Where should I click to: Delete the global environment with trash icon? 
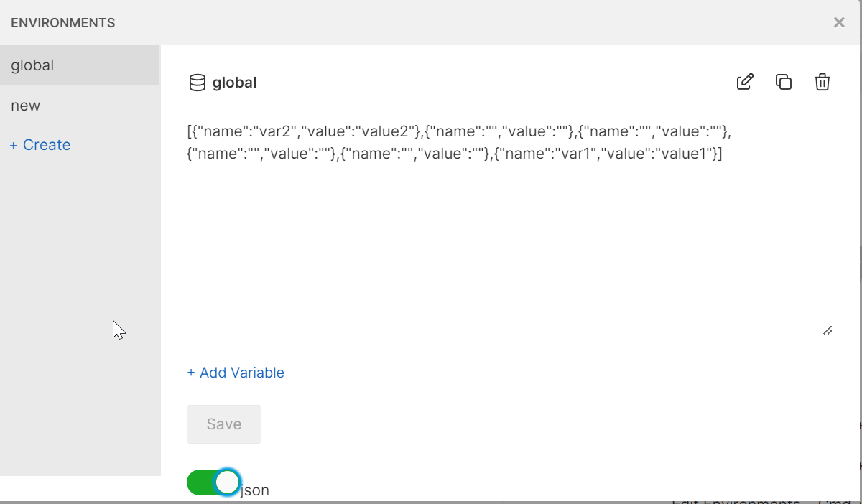point(822,82)
